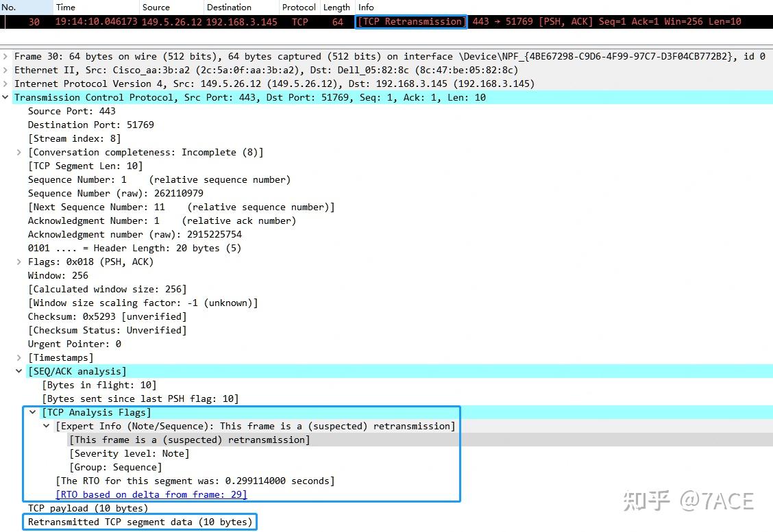Collapse the TCP Analysis Flags section
Viewport: 773px width, 532px height.
32,412
